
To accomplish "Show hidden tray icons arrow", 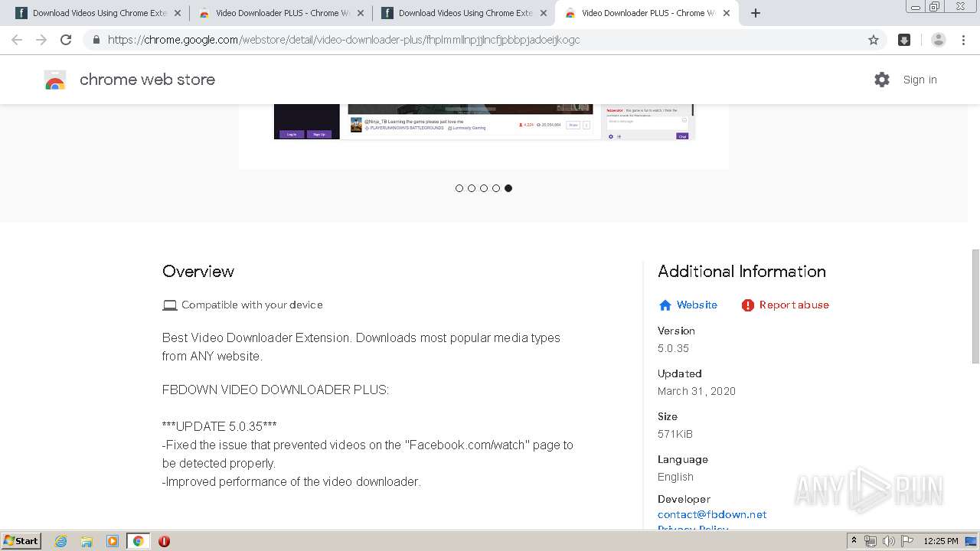I will tap(854, 541).
